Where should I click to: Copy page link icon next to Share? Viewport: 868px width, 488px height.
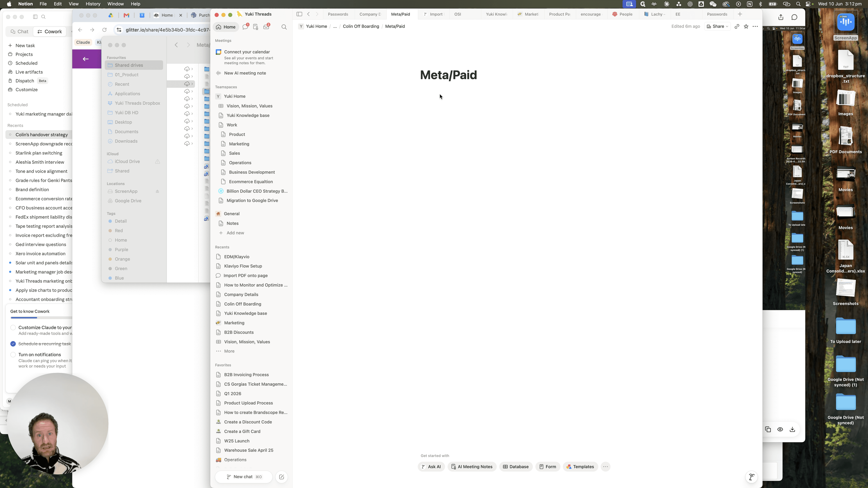737,26
